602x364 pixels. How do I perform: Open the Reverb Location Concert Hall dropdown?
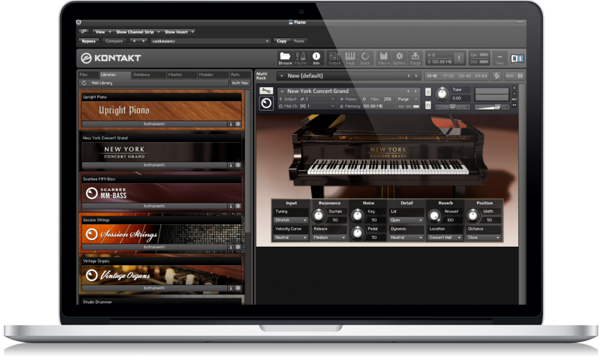click(445, 238)
